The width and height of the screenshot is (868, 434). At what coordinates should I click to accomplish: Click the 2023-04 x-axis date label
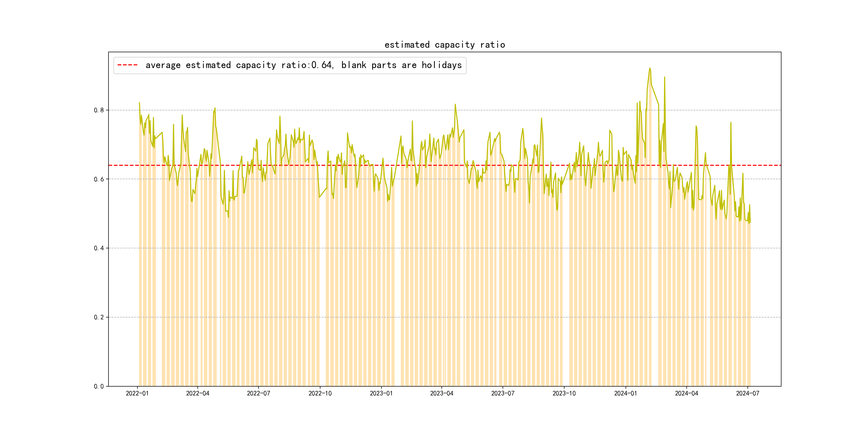point(442,394)
